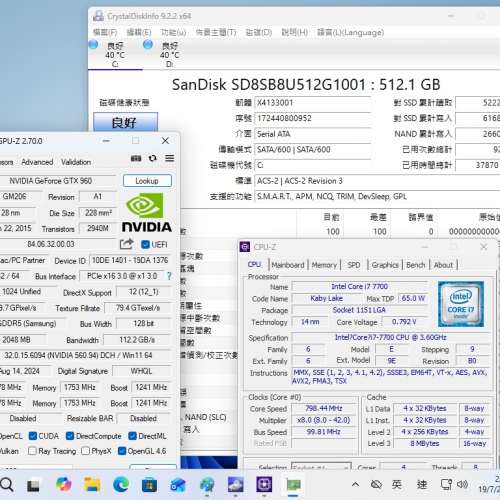Screen dimensions: 500x500
Task: Toggle the DirectML checkbox
Action: tap(132, 436)
